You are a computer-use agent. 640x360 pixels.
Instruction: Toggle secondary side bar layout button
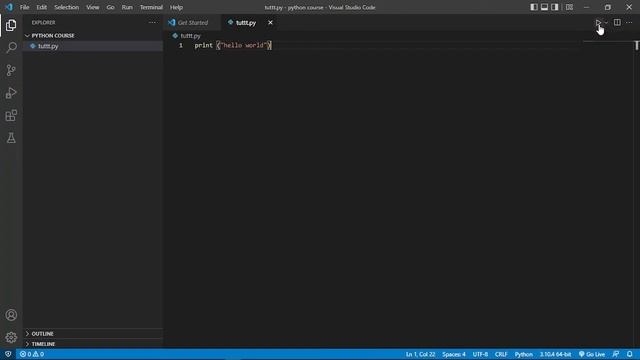coord(555,7)
